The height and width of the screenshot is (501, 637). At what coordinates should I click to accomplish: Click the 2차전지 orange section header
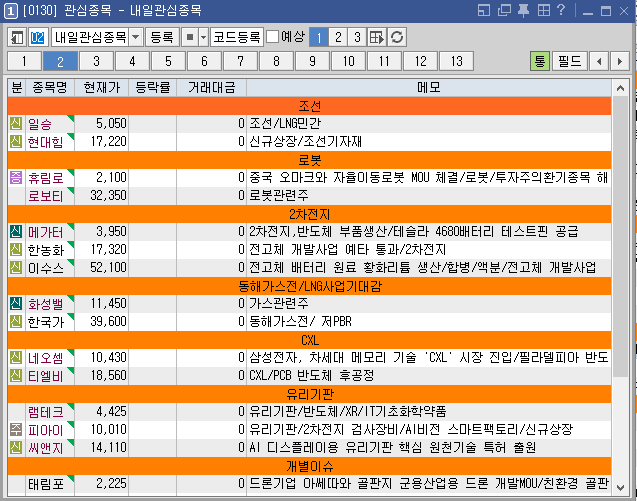pos(310,214)
